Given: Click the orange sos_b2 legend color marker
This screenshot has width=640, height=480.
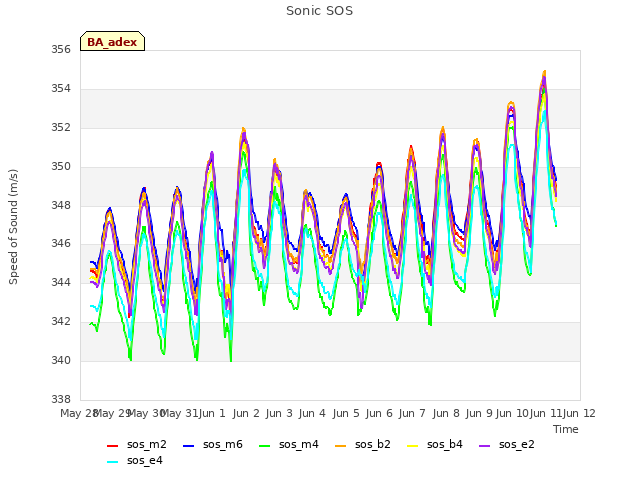Looking at the screenshot, I should pyautogui.click(x=340, y=446).
